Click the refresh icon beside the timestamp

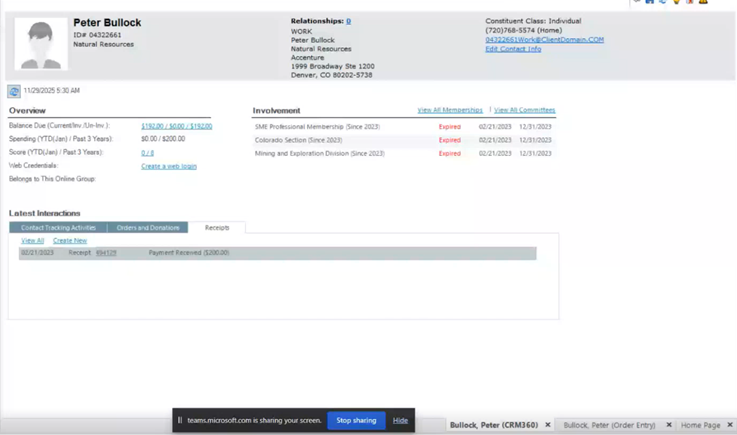click(x=14, y=91)
